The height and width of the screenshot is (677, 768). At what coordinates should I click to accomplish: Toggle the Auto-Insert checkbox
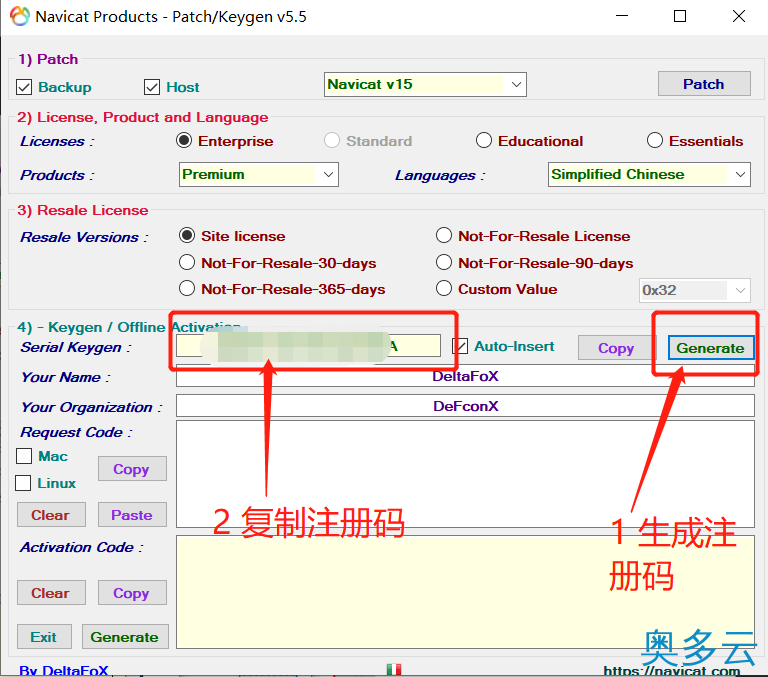(x=460, y=346)
